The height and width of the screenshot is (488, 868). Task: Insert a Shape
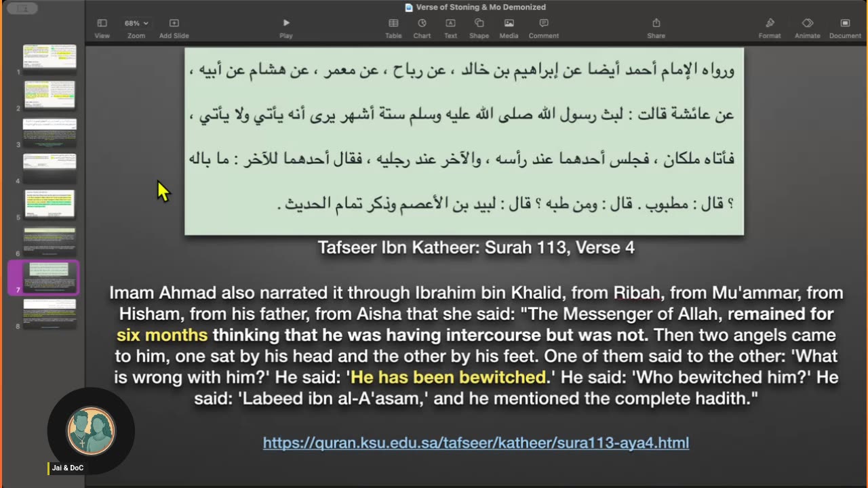point(479,28)
